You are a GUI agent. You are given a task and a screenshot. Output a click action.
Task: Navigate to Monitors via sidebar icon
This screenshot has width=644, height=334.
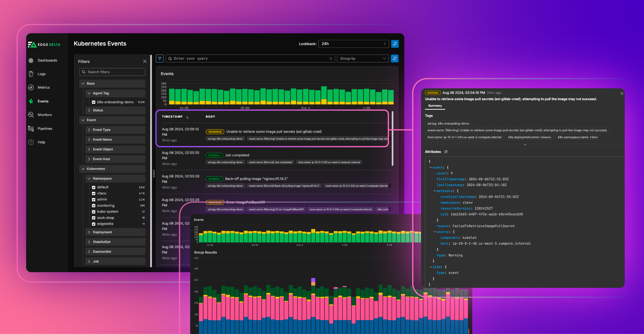click(x=31, y=114)
